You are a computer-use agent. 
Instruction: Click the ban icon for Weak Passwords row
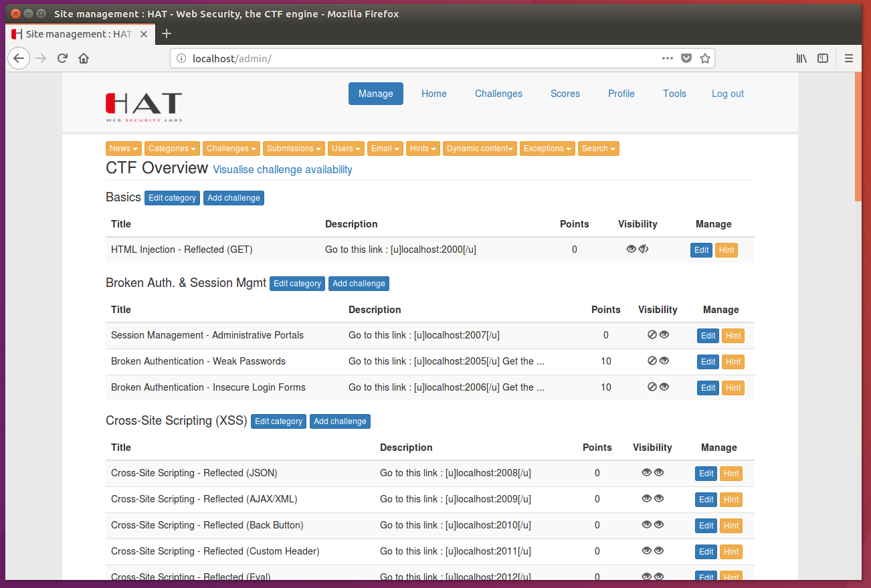(652, 361)
